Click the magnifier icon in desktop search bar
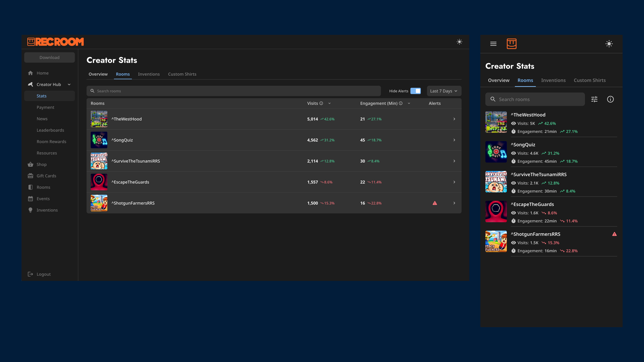Image resolution: width=644 pixels, height=362 pixels. 92,91
